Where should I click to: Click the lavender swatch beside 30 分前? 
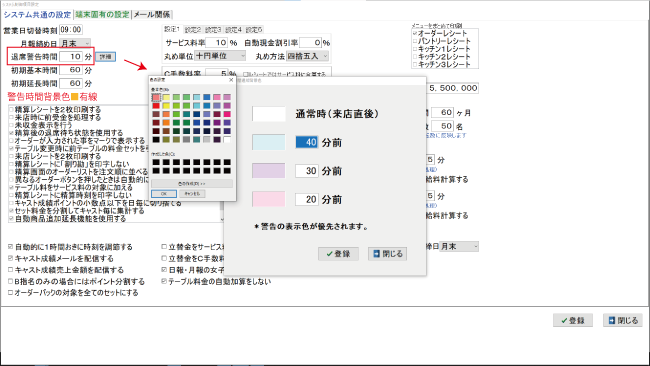pyautogui.click(x=269, y=170)
